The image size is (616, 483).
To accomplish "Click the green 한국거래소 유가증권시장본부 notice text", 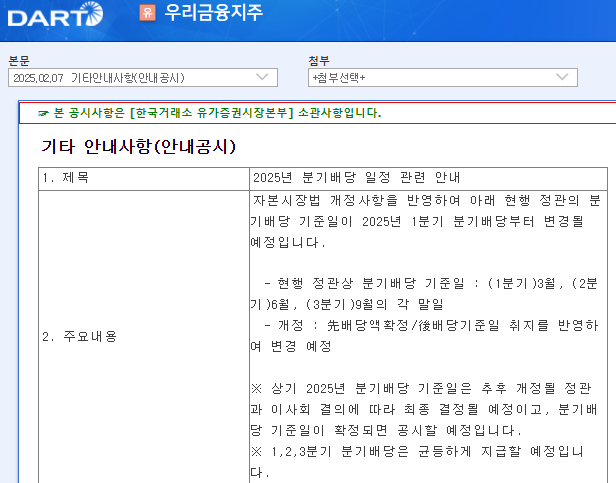I will point(217,113).
